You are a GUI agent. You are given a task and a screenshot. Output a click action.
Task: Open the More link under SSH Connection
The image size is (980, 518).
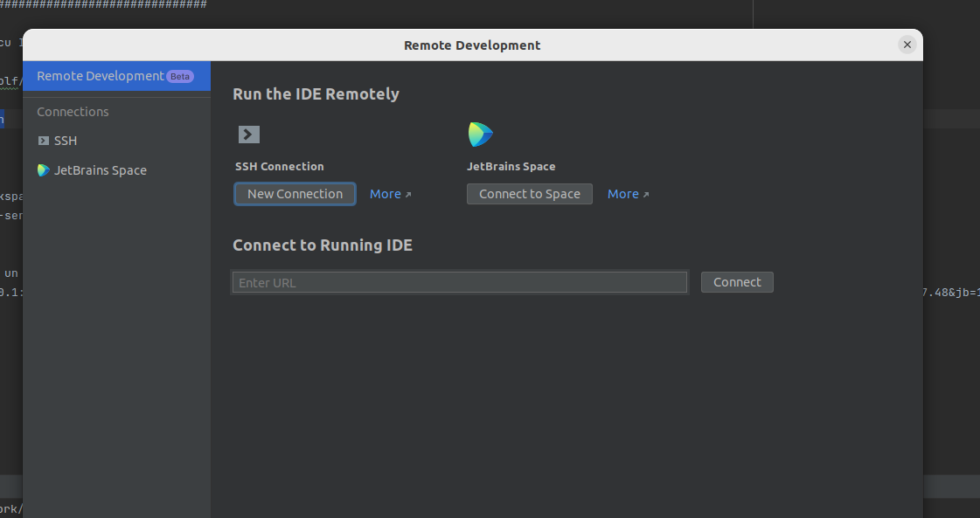click(385, 193)
